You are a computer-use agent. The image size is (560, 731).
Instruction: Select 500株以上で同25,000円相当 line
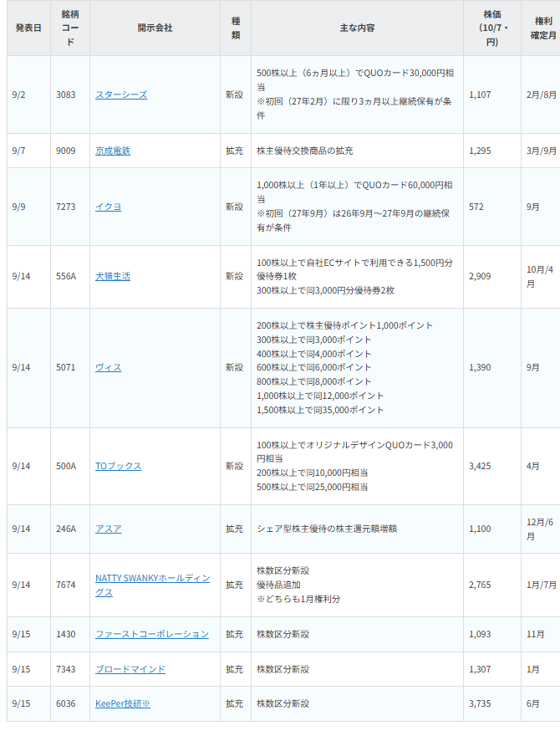click(x=312, y=487)
